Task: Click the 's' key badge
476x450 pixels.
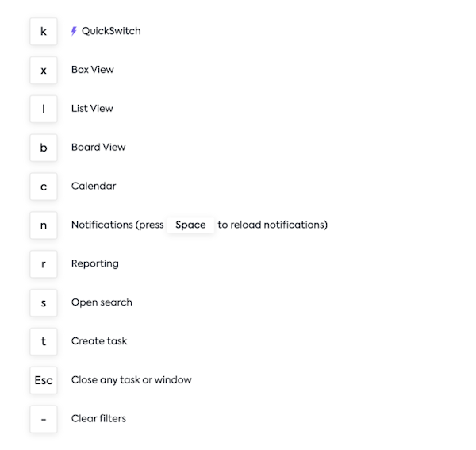Action: (x=44, y=302)
